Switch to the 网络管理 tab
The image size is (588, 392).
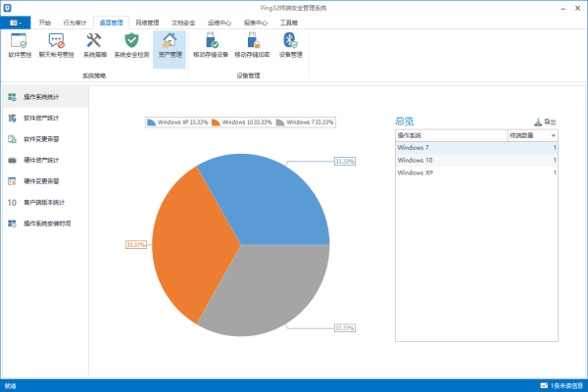point(147,23)
